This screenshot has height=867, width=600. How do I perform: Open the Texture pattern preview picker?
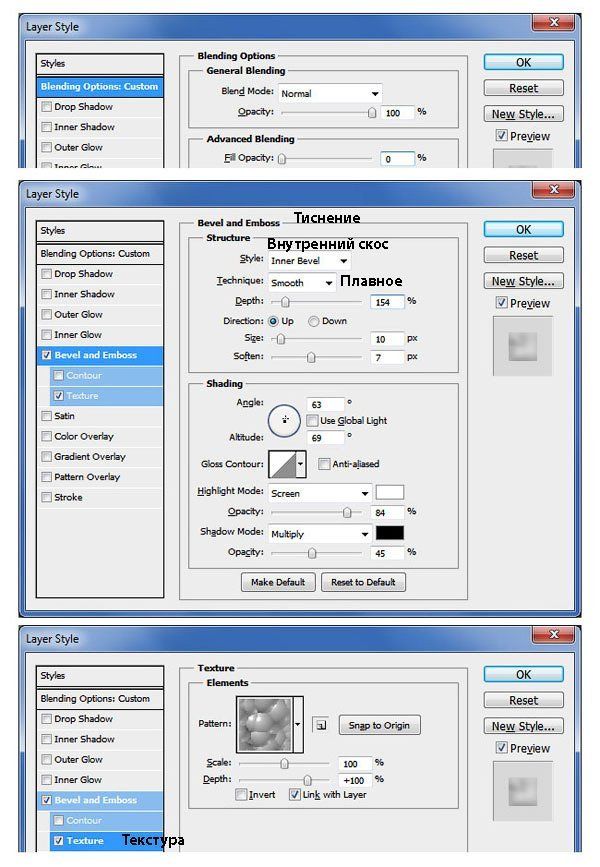264,724
